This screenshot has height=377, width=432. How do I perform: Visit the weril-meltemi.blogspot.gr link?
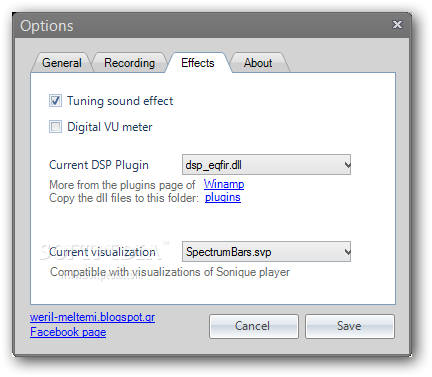pyautogui.click(x=92, y=317)
